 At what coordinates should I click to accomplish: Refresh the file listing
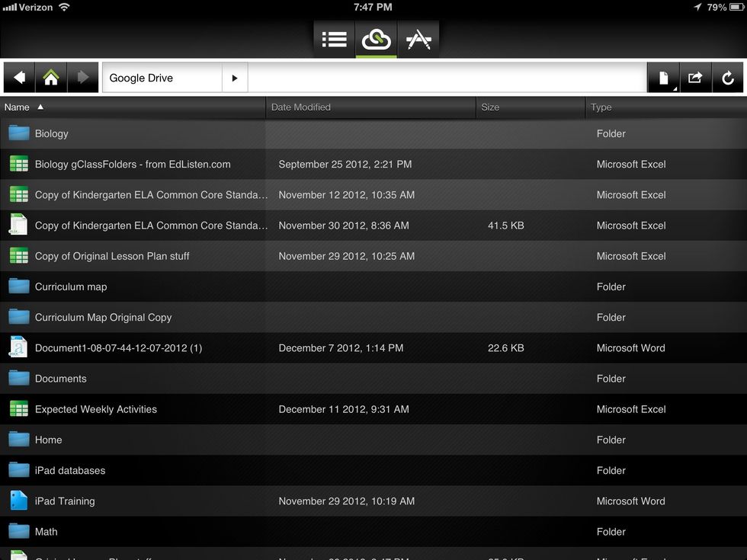point(727,78)
